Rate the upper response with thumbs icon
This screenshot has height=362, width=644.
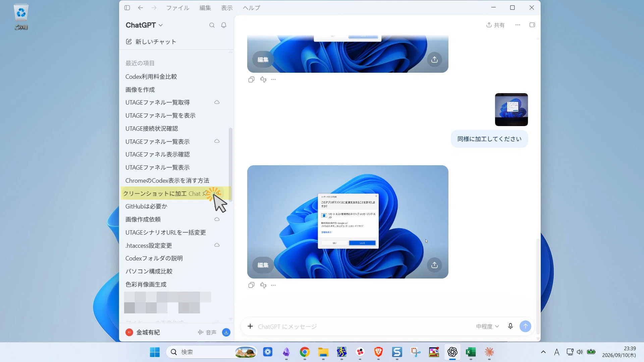point(263,79)
